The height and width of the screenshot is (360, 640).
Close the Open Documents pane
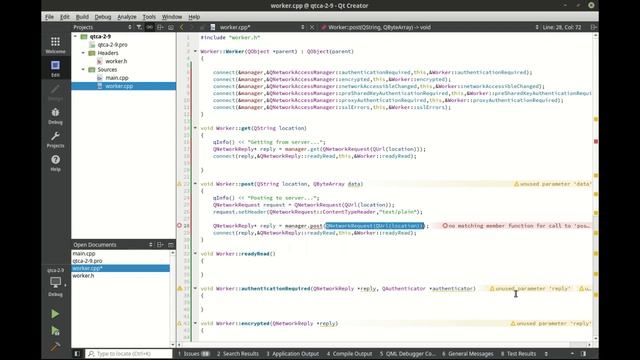pyautogui.click(x=171, y=244)
